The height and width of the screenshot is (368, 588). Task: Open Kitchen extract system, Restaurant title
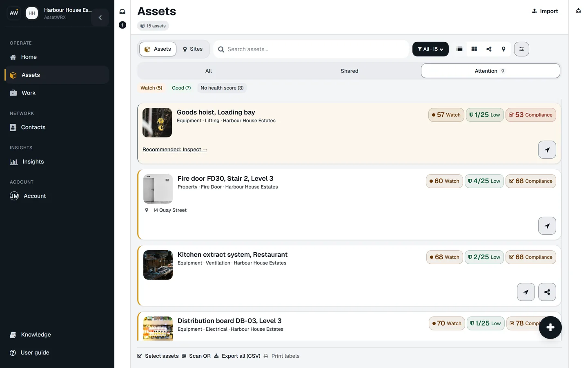click(233, 255)
